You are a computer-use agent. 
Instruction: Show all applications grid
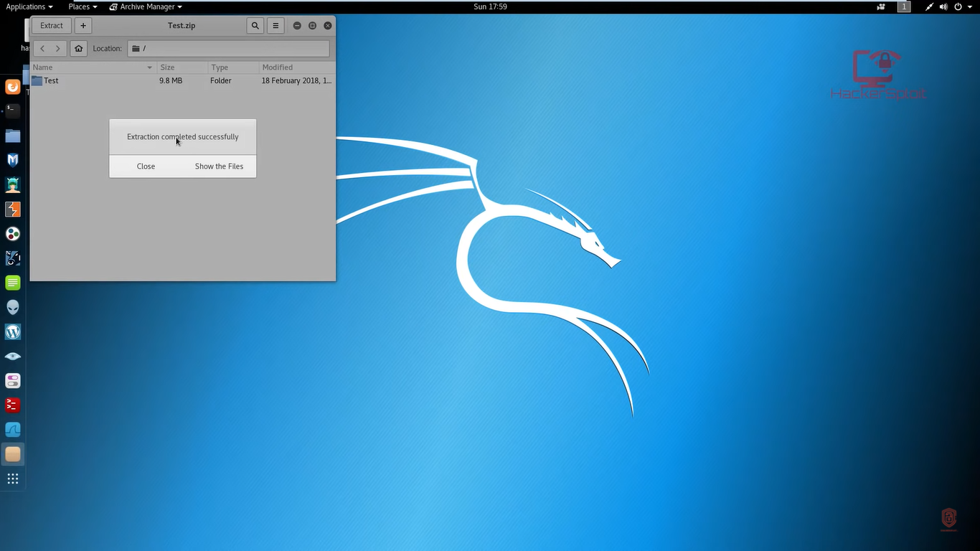click(x=13, y=479)
